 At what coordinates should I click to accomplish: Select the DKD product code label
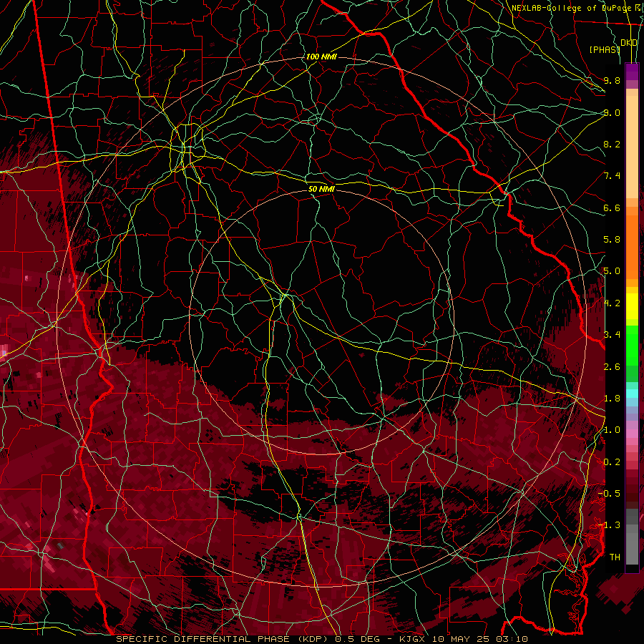[x=629, y=43]
